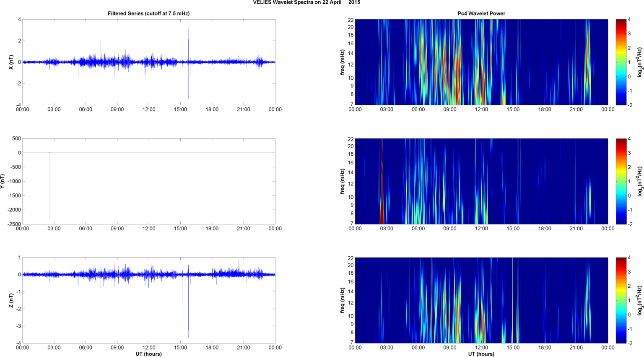Click UT (hours) label under the Z series plot
The width and height of the screenshot is (644, 357).
click(149, 354)
